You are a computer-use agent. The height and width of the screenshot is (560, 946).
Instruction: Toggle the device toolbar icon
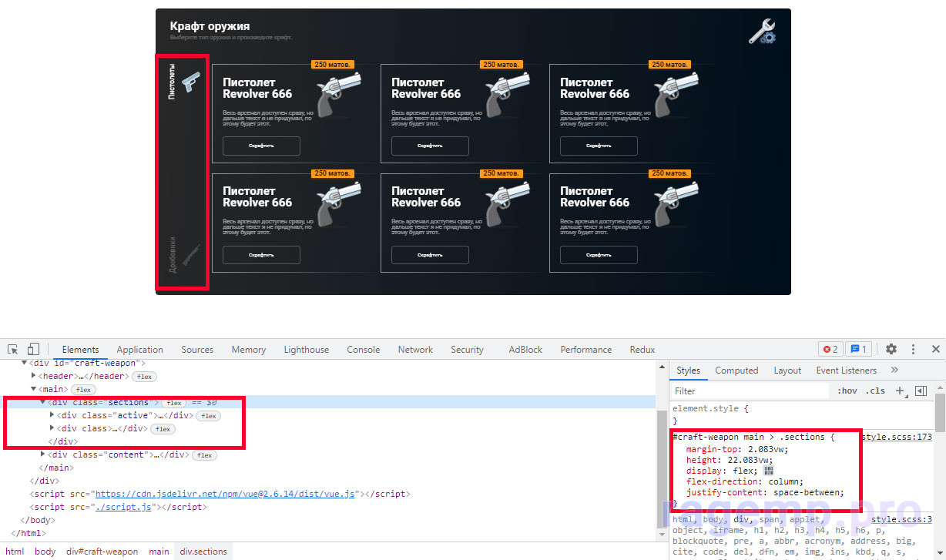33,349
